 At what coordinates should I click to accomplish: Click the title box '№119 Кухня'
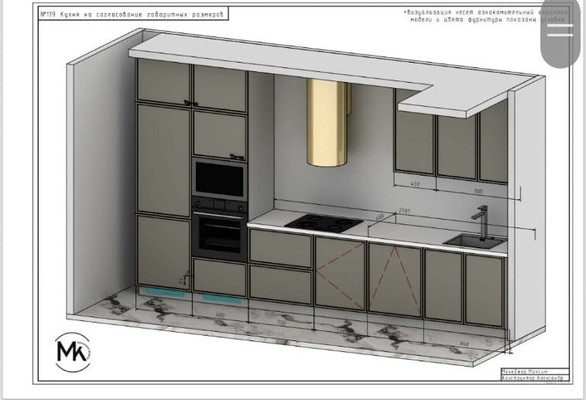point(133,14)
